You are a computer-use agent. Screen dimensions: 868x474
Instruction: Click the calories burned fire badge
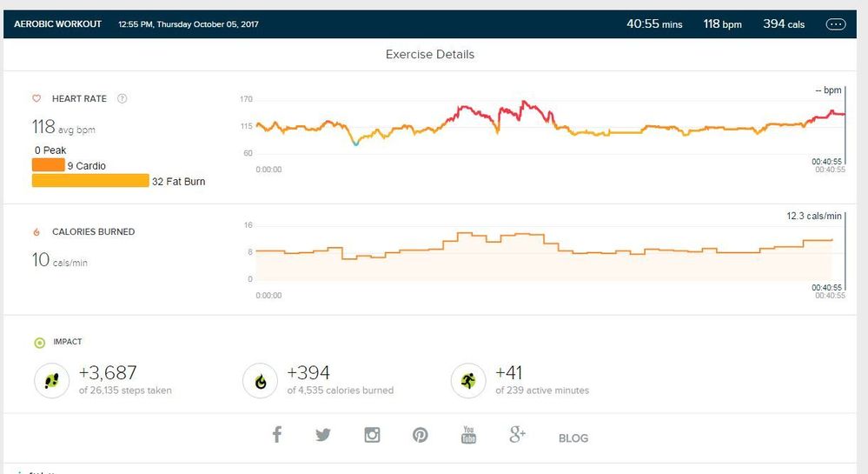pyautogui.click(x=260, y=380)
